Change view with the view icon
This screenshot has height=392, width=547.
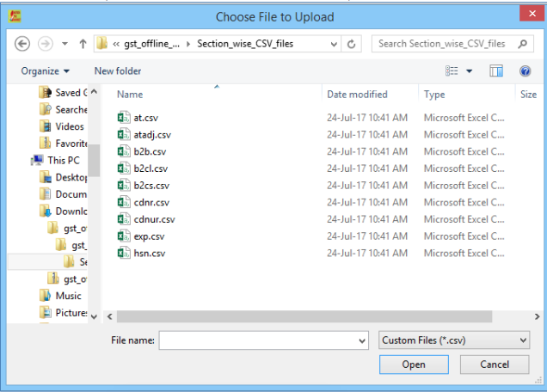coord(452,71)
